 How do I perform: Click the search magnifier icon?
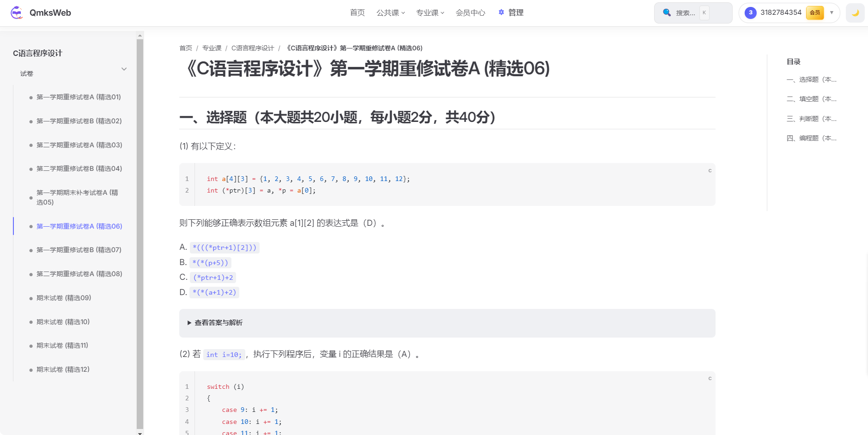tap(667, 12)
